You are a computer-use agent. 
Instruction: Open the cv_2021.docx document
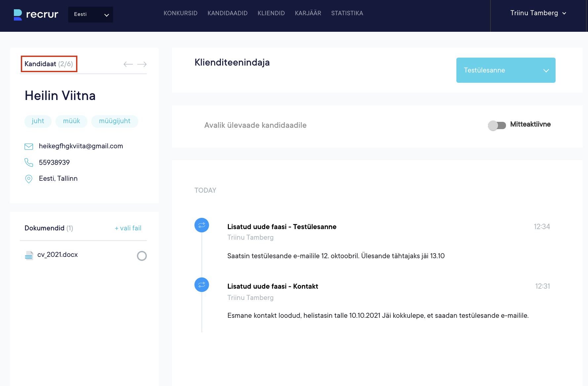pyautogui.click(x=58, y=255)
